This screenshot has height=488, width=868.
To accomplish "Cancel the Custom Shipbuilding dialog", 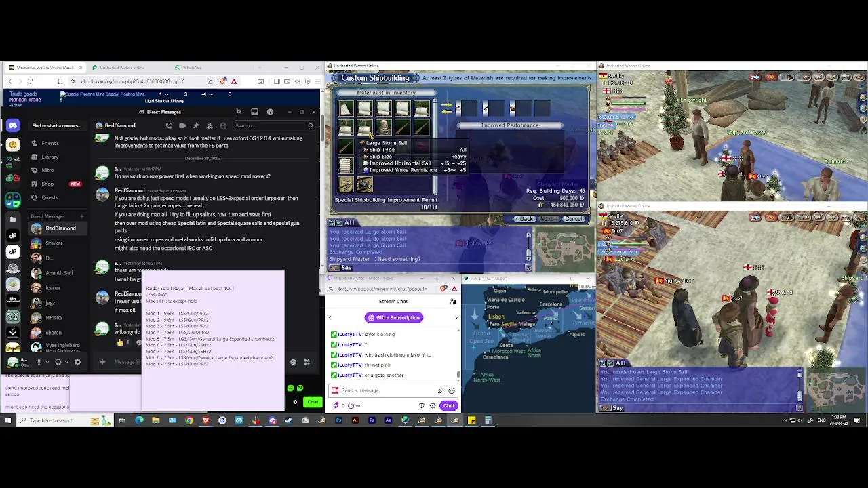I will pos(573,219).
